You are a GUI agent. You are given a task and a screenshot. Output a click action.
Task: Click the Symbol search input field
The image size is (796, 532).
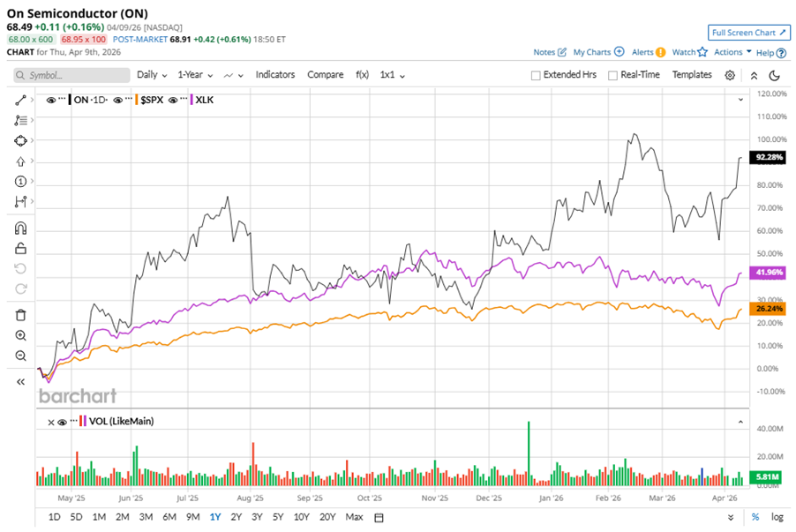[72, 76]
